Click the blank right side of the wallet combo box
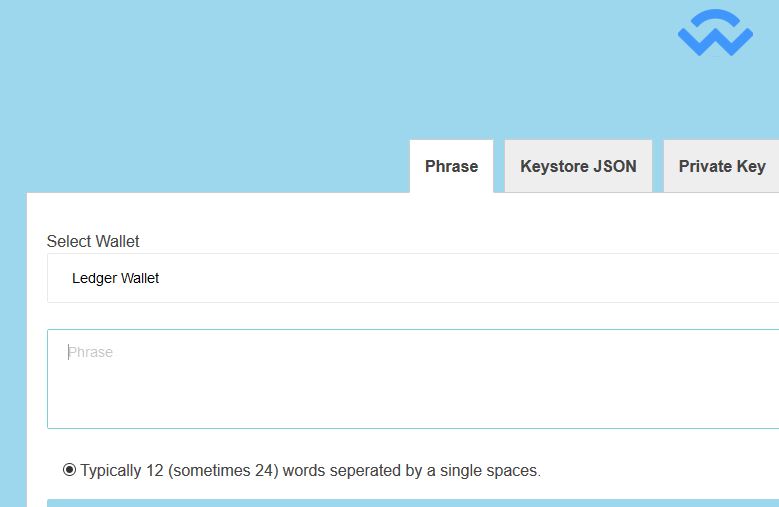 [497, 278]
